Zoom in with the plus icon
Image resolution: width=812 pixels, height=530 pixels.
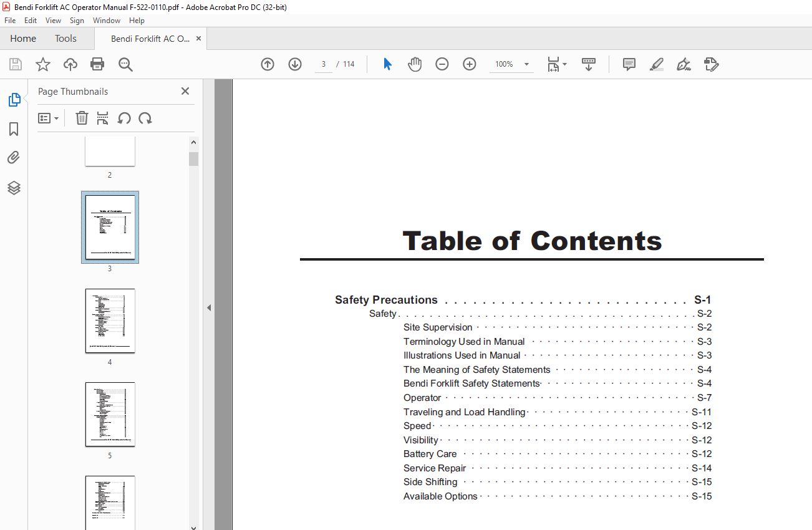tap(470, 64)
